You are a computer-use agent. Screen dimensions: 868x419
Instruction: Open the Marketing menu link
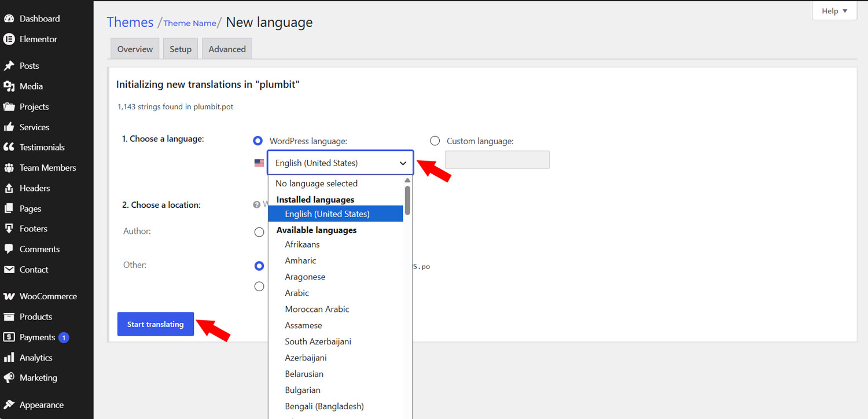tap(38, 378)
